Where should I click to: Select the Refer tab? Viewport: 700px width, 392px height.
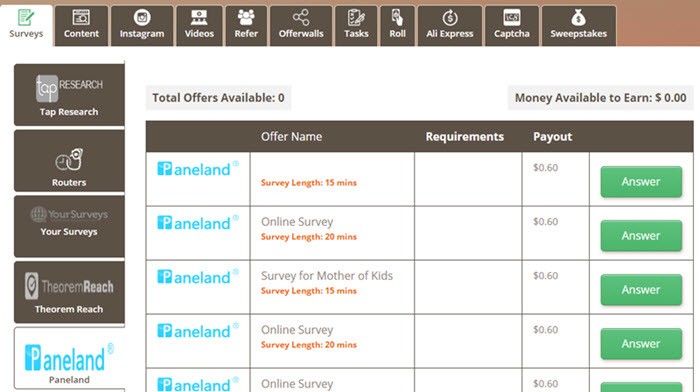pos(246,26)
